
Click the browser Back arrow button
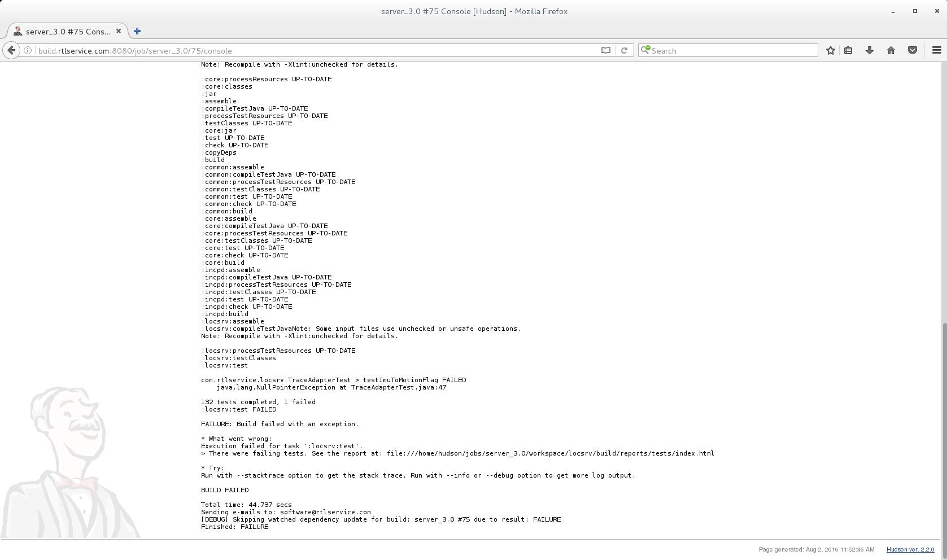(x=11, y=50)
